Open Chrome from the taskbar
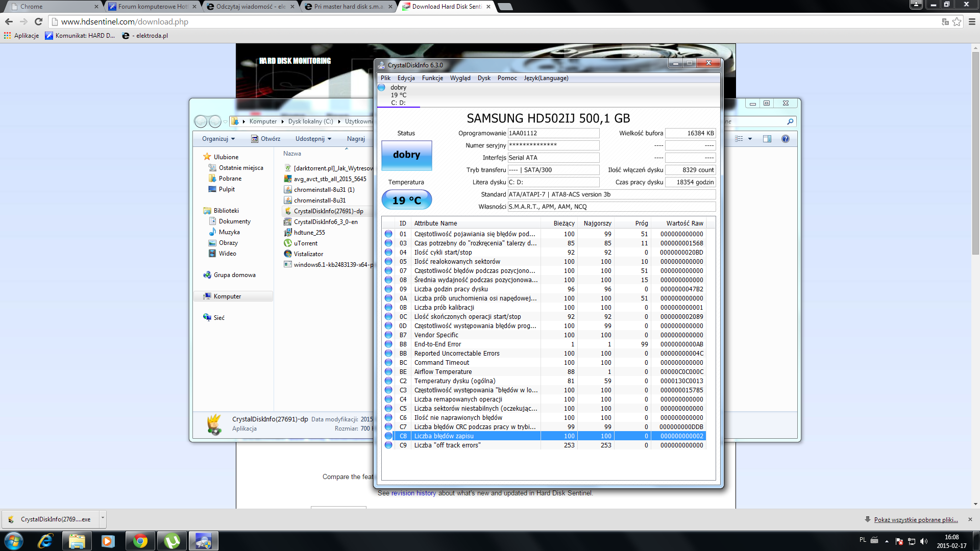This screenshot has height=551, width=980. tap(140, 540)
